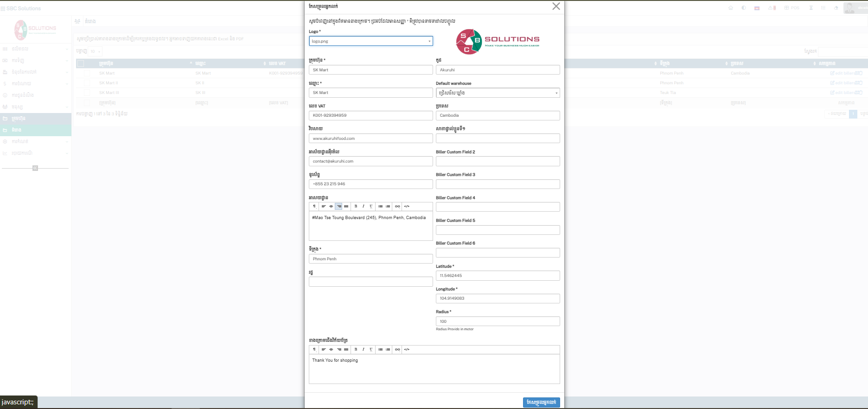The width and height of the screenshot is (868, 409).
Task: Apply underline in the address editor toolbar
Action: [371, 207]
